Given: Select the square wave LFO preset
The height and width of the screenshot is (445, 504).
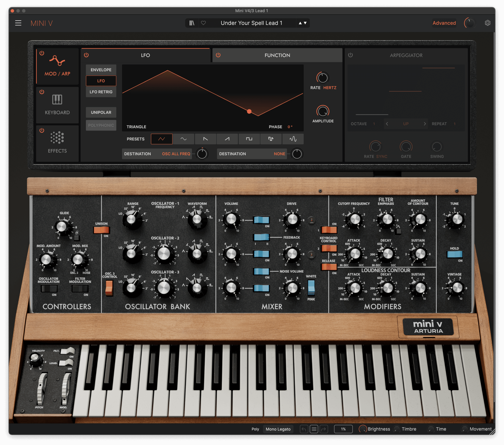Looking at the screenshot, I should [249, 139].
